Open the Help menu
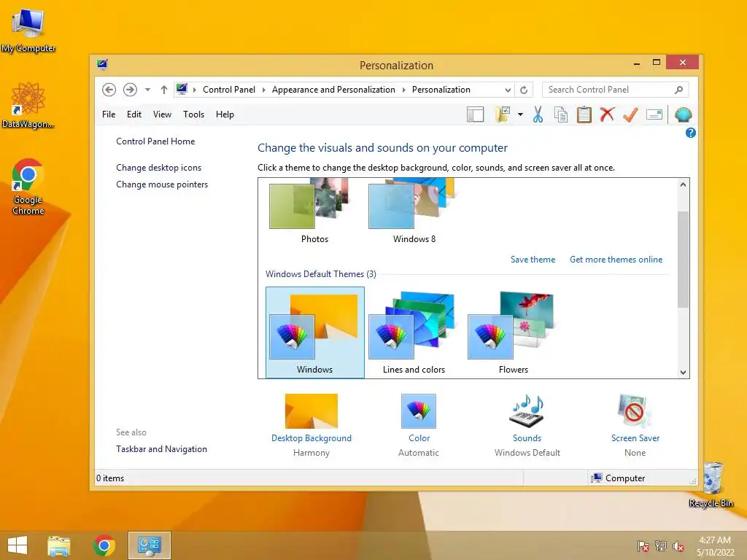This screenshot has height=560, width=747. pyautogui.click(x=225, y=114)
